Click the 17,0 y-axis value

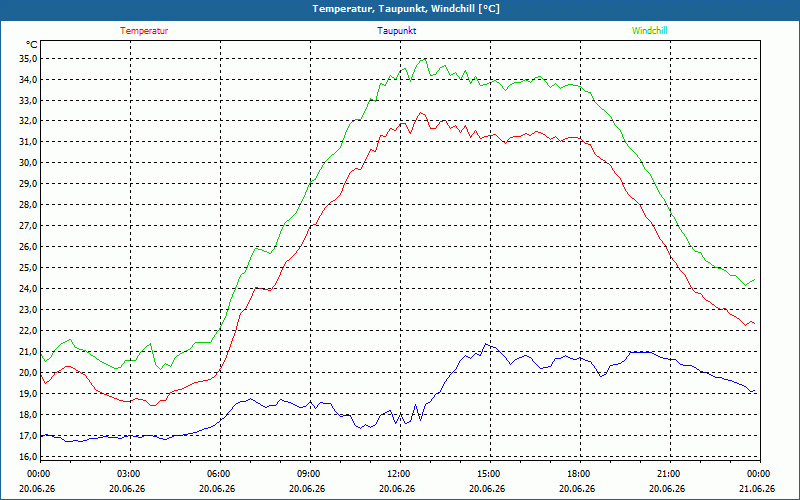[x=28, y=435]
